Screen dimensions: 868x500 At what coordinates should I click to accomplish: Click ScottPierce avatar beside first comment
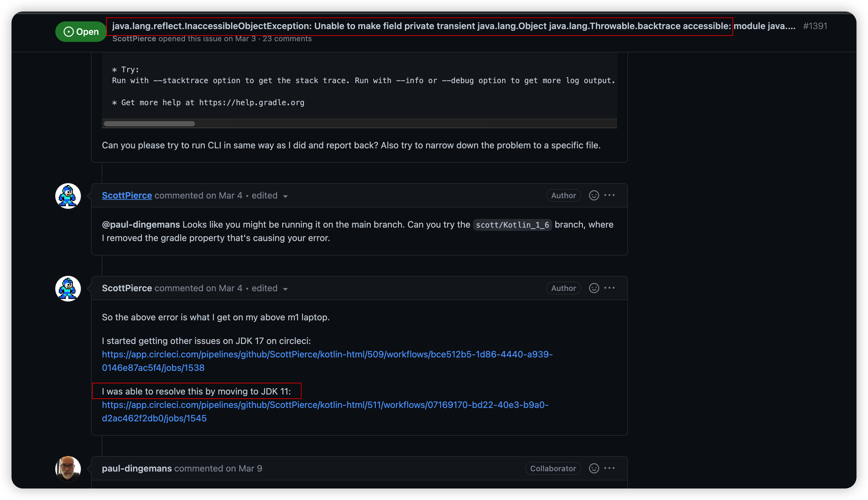(68, 196)
